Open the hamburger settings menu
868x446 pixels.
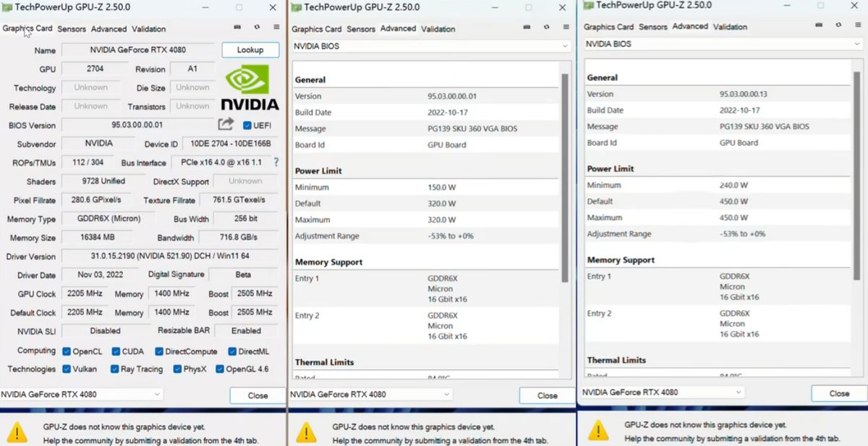(276, 28)
